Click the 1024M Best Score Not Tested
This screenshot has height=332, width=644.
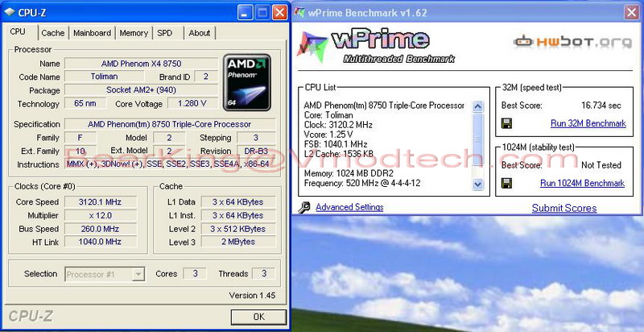pos(601,165)
